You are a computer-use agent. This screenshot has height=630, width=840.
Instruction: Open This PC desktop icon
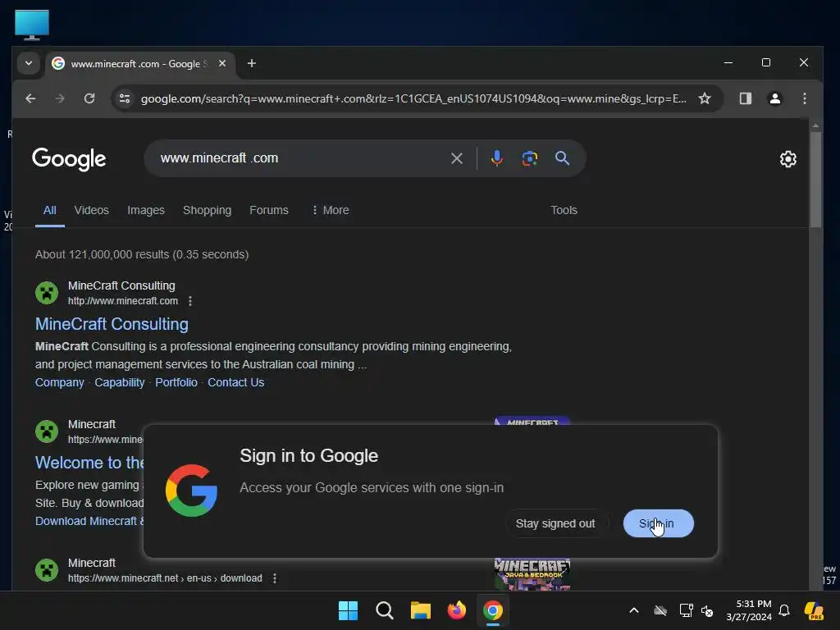click(32, 25)
